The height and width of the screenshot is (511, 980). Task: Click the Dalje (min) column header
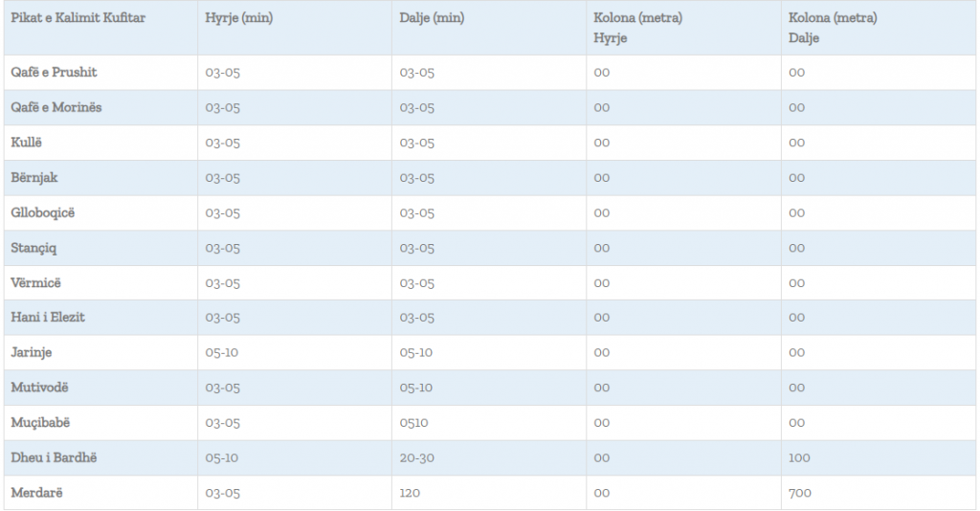pyautogui.click(x=432, y=18)
